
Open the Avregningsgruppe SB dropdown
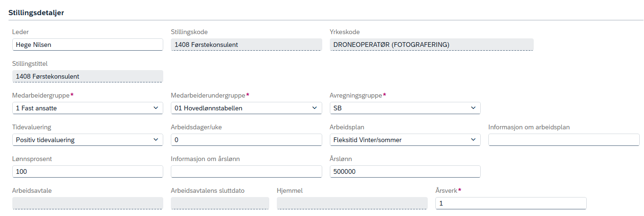405,108
